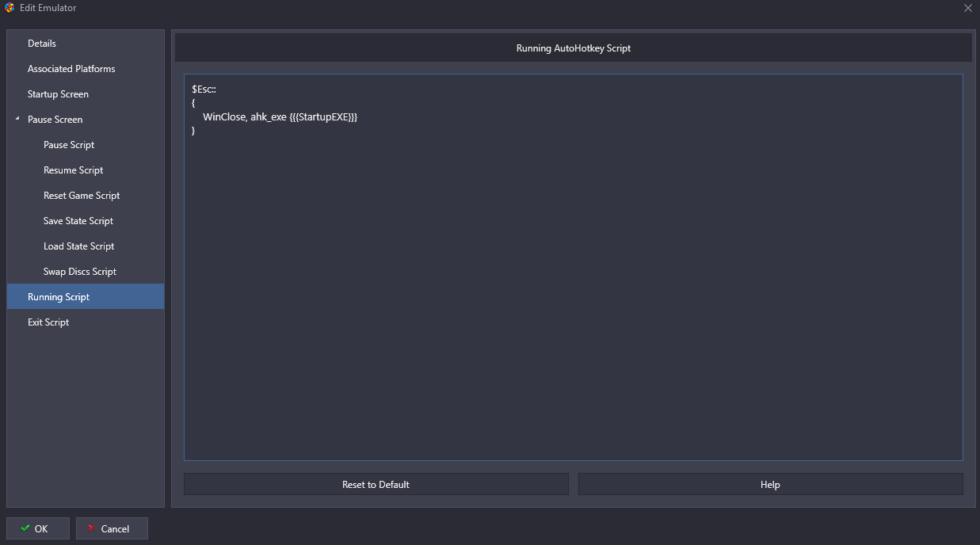This screenshot has height=545, width=980.
Task: Click the WinClose command line in script
Action: [280, 116]
